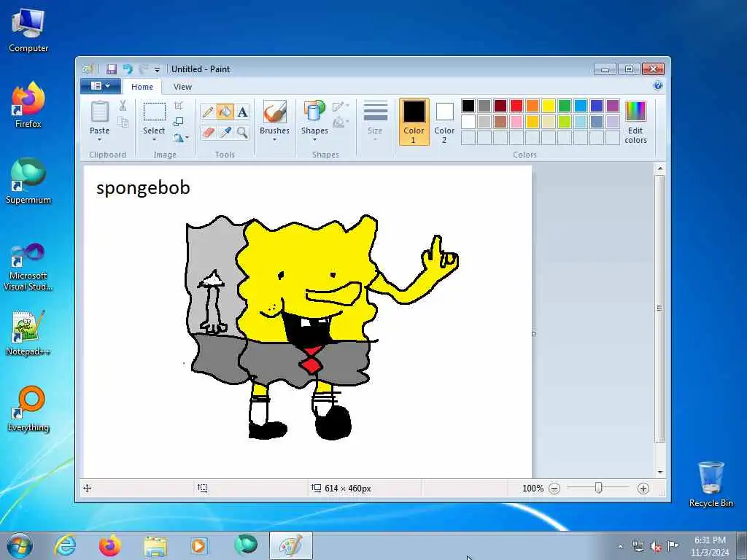This screenshot has width=747, height=560.
Task: Pick the pink (rose) color swatch
Action: tap(516, 122)
